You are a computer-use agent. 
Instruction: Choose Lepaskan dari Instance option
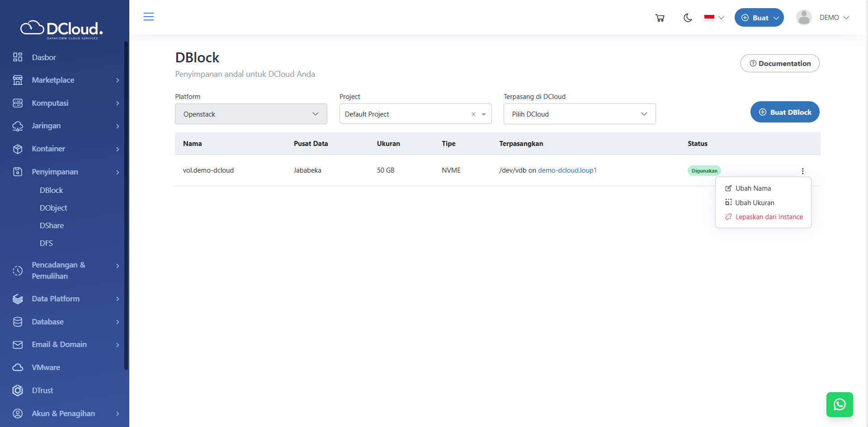tap(769, 217)
